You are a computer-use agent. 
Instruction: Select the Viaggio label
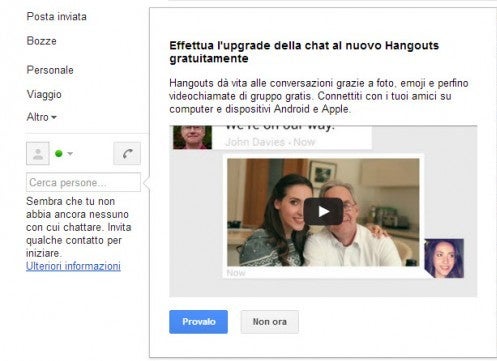[44, 94]
